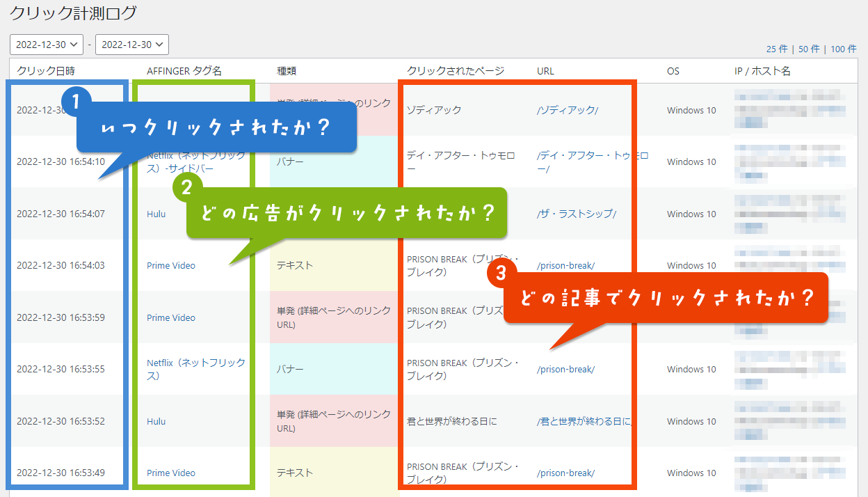Click the green number 2 badge
This screenshot has height=497, width=868.
pyautogui.click(x=186, y=187)
